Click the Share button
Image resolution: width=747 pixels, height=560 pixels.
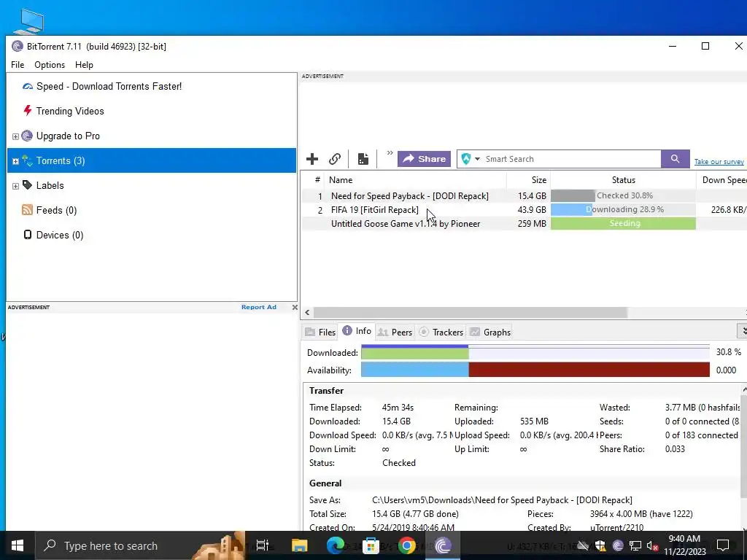pyautogui.click(x=424, y=159)
